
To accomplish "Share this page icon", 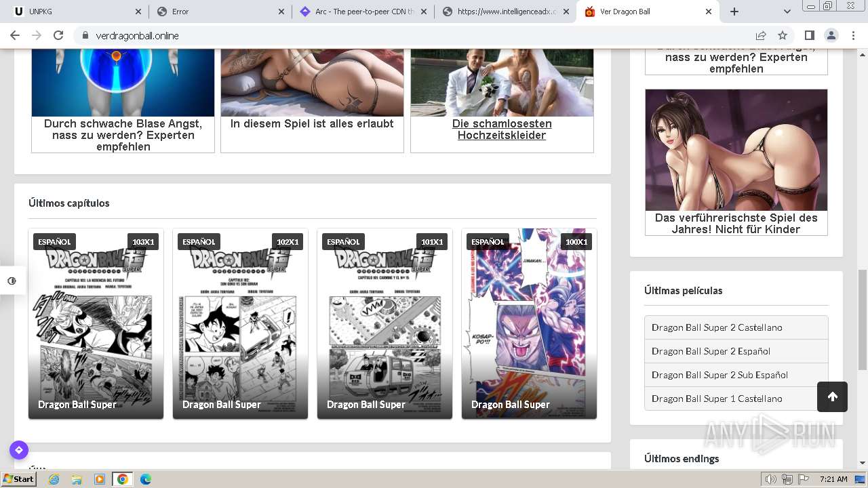I will [x=761, y=35].
